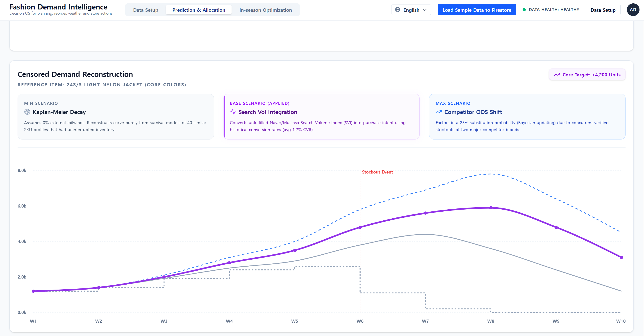The height and width of the screenshot is (336, 644).
Task: Click the Competitor OOS Shift trend icon
Action: (x=439, y=112)
